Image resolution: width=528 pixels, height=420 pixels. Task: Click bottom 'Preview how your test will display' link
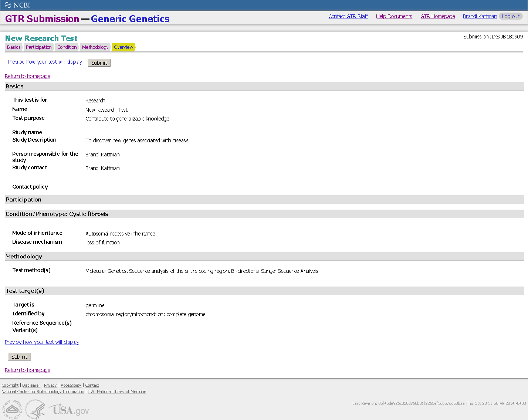(42, 342)
